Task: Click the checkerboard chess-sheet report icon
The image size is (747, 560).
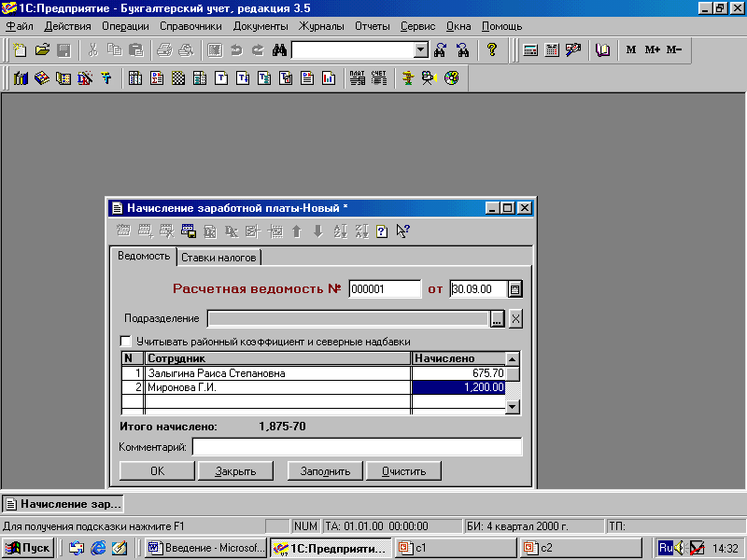Action: tap(178, 78)
